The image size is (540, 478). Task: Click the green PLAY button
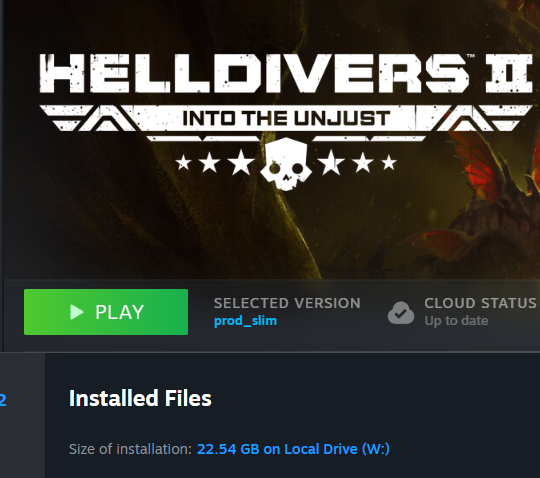tap(106, 312)
